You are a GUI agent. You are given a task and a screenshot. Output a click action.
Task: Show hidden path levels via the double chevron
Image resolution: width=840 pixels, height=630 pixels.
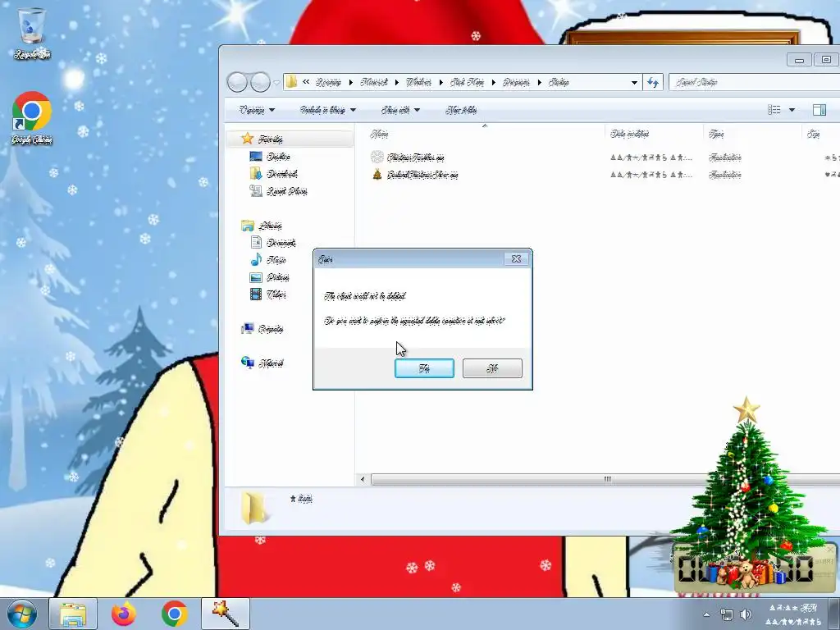click(306, 82)
